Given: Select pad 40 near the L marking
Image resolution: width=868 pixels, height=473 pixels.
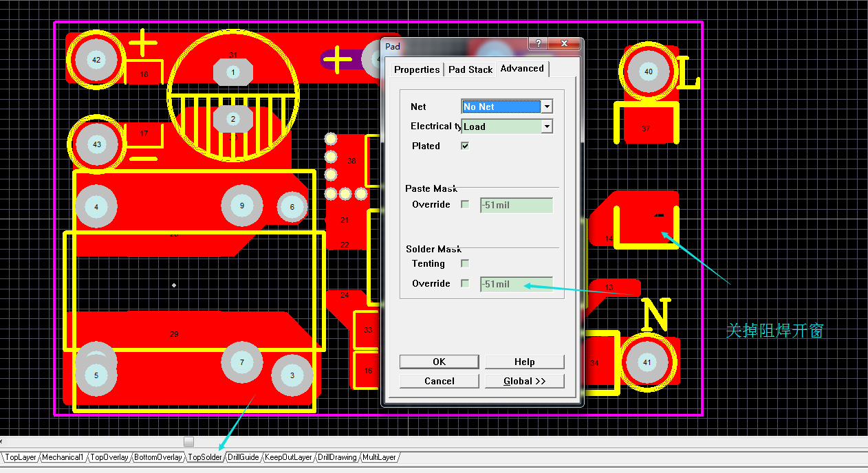Looking at the screenshot, I should coord(648,71).
